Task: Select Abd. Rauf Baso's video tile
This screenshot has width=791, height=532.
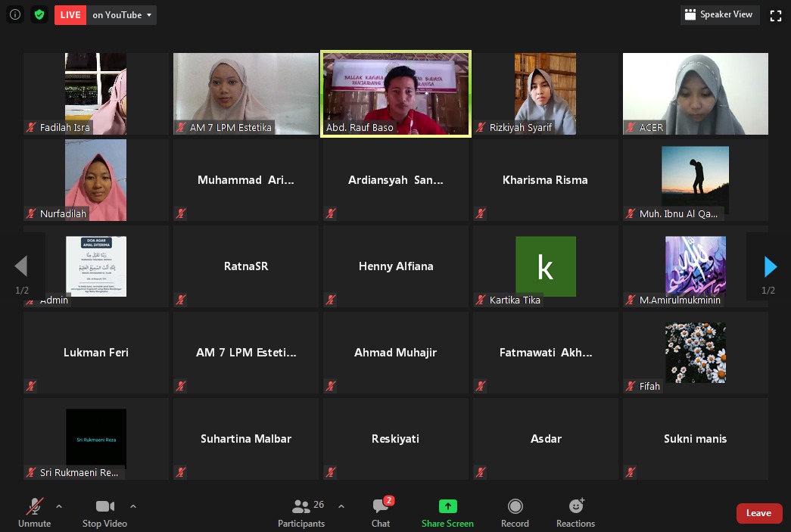Action: coord(396,94)
